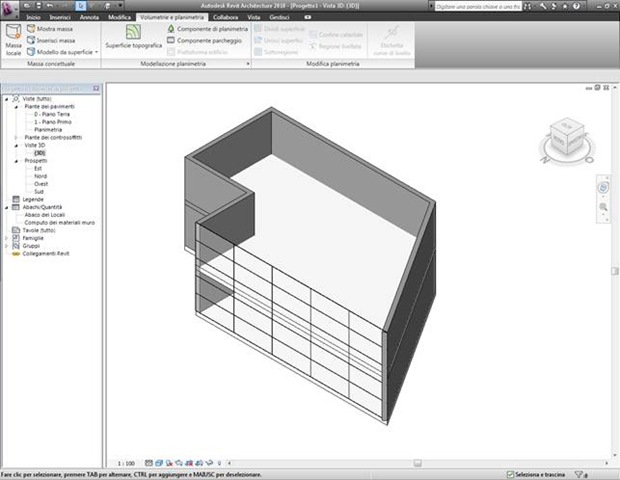
Task: Select Computo dei materiali muro
Action: click(x=60, y=223)
